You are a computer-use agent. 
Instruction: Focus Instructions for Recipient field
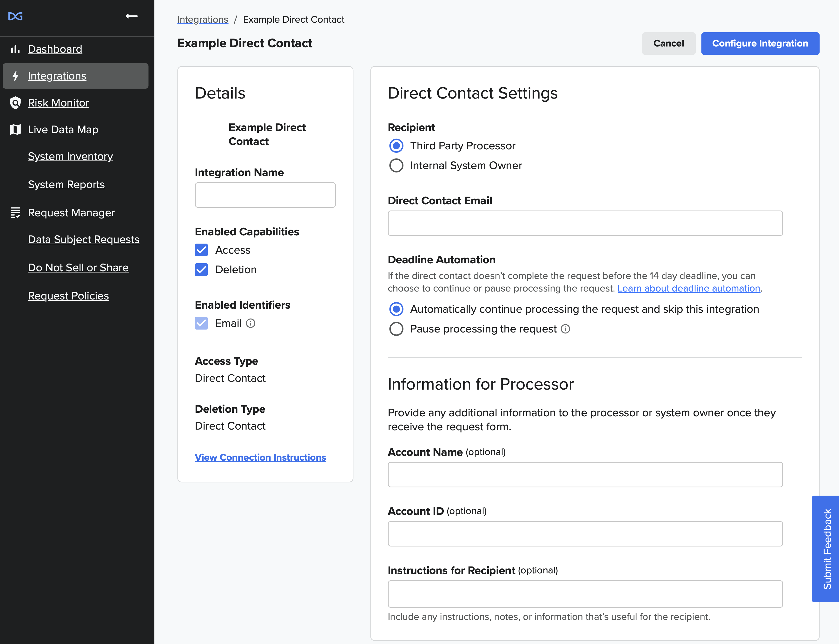point(585,594)
